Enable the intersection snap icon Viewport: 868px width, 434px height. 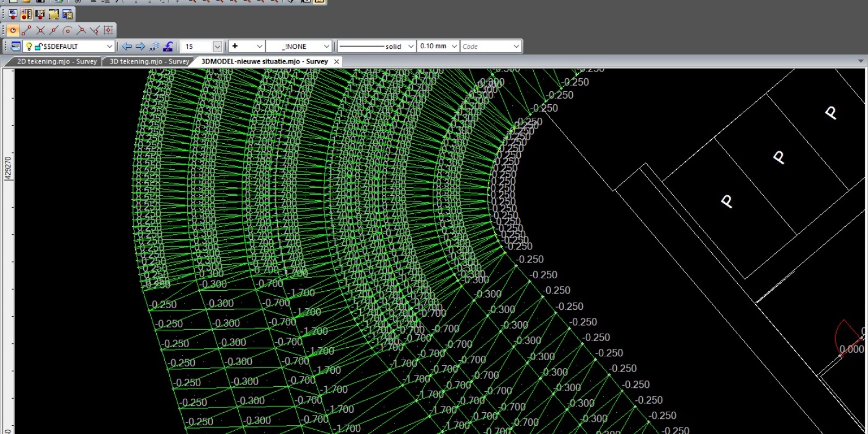click(x=40, y=30)
